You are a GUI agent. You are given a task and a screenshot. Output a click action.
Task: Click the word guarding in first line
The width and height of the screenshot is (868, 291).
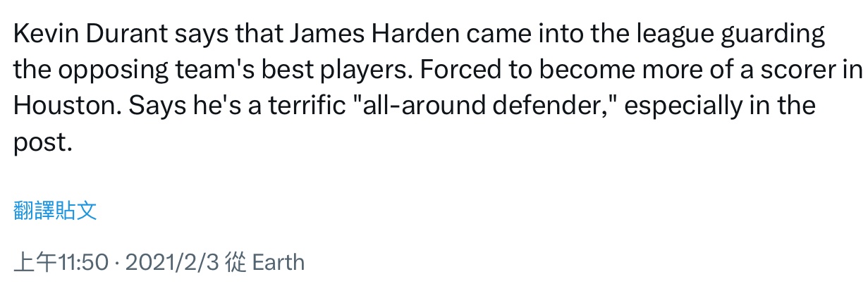coord(770,34)
